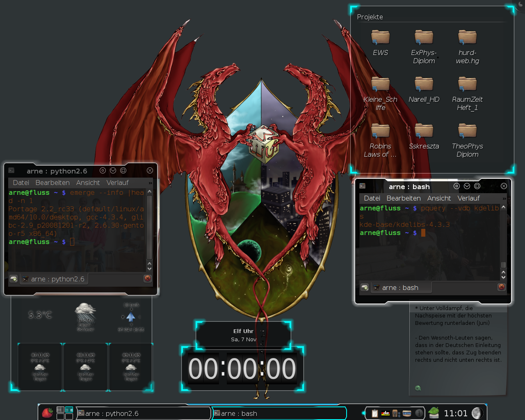
Task: Open Bearbeiten menu in python2.6 terminal
Action: point(52,183)
